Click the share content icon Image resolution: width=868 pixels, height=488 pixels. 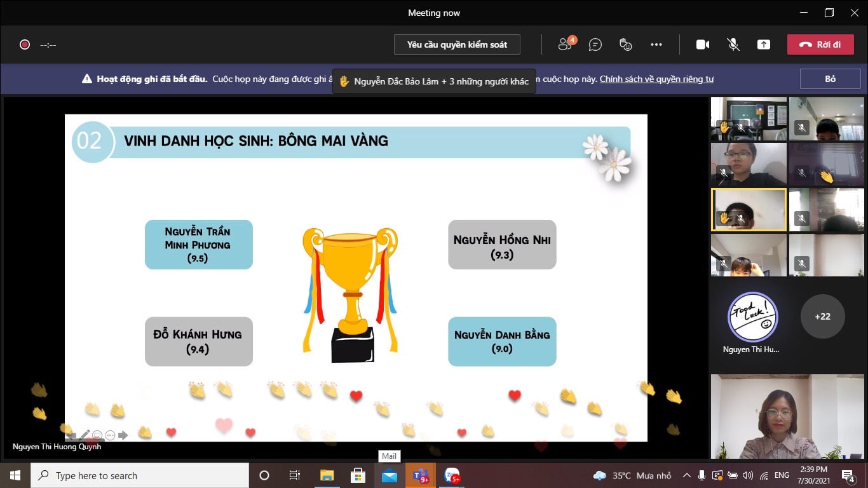764,44
